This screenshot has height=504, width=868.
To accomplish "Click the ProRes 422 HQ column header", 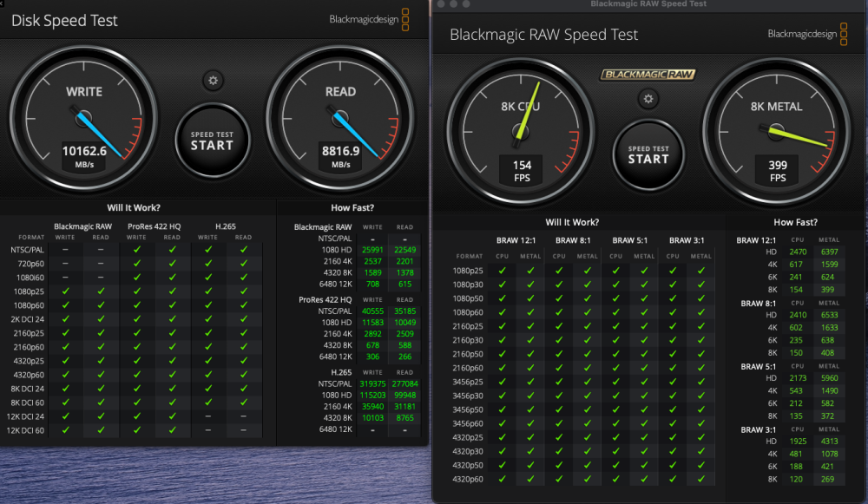I will 154,226.
